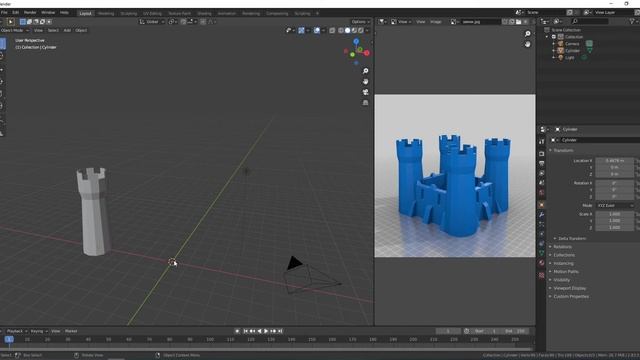Toggle viewport gizmos button
The width and height of the screenshot is (640, 360).
tap(301, 30)
